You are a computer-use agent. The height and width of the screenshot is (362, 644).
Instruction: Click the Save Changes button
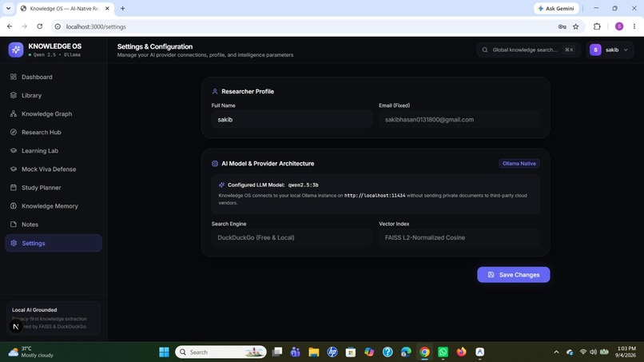(x=514, y=274)
